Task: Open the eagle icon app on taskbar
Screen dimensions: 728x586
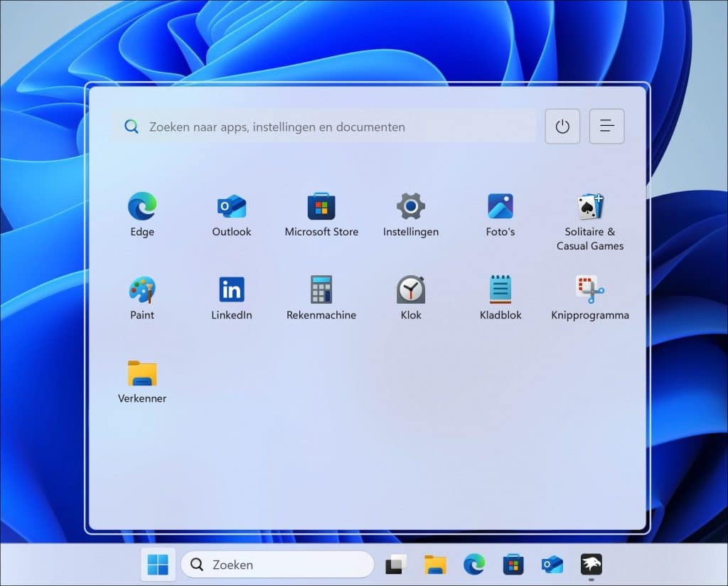Action: tap(591, 564)
